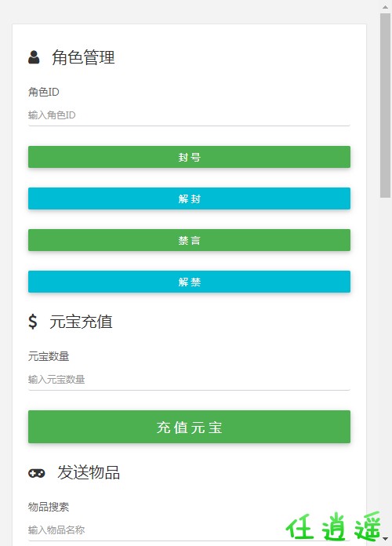Click the 充值元宝 button
Image resolution: width=392 pixels, height=546 pixels.
[189, 427]
